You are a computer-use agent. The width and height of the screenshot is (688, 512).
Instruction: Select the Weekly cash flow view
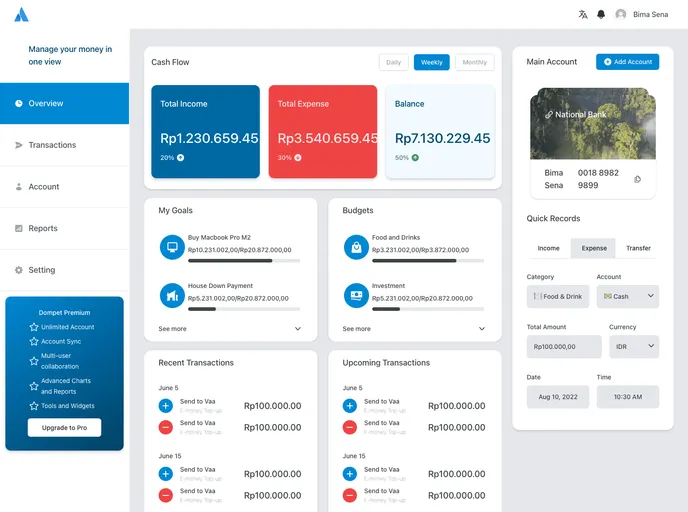click(x=432, y=62)
